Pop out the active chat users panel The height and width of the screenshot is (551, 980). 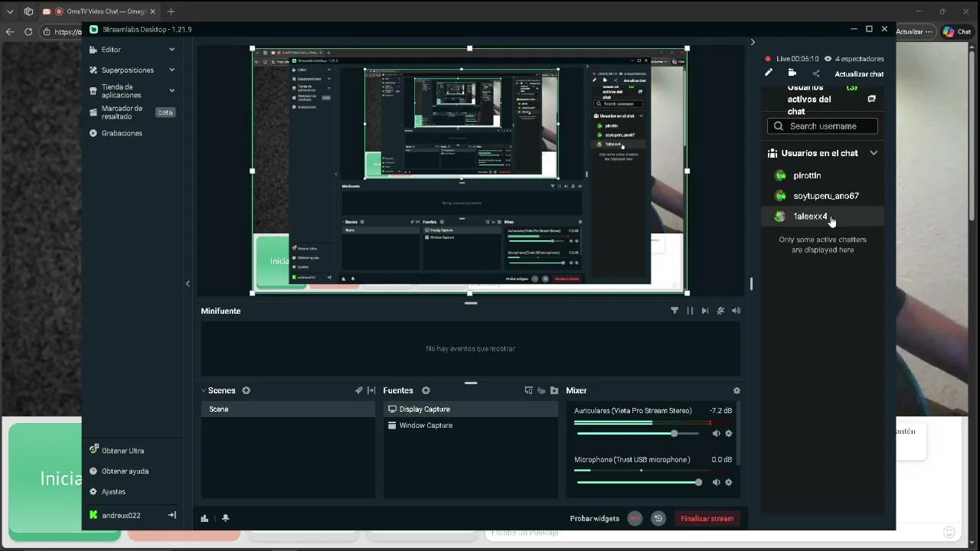[x=871, y=99]
